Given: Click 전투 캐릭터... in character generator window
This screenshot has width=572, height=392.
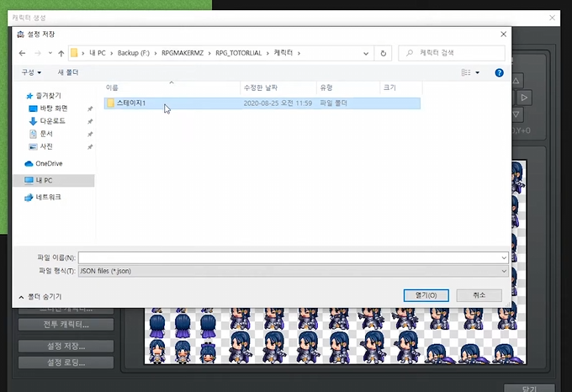Looking at the screenshot, I should pyautogui.click(x=66, y=325).
